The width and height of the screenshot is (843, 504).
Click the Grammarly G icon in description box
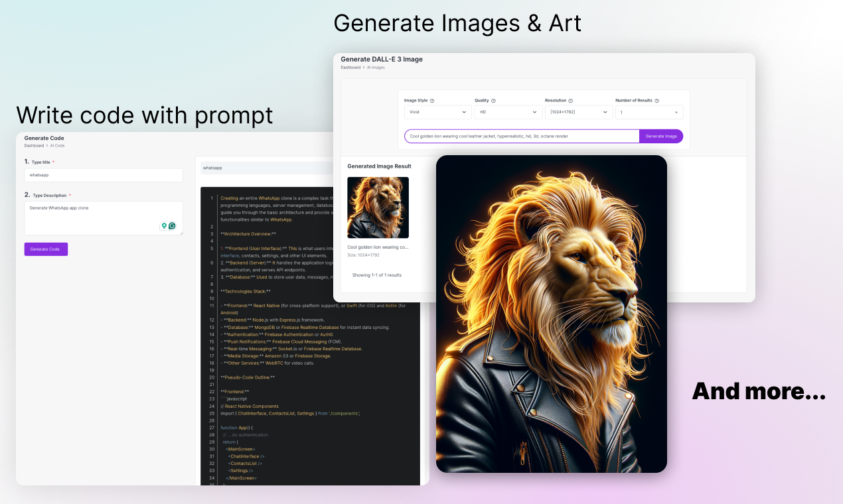pyautogui.click(x=172, y=226)
